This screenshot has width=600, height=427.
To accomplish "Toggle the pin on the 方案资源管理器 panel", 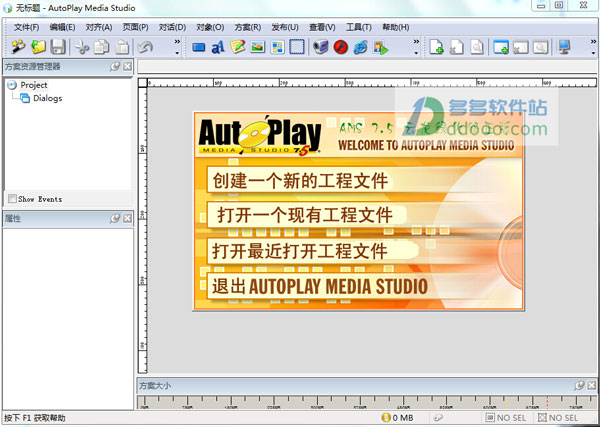I will pos(115,67).
